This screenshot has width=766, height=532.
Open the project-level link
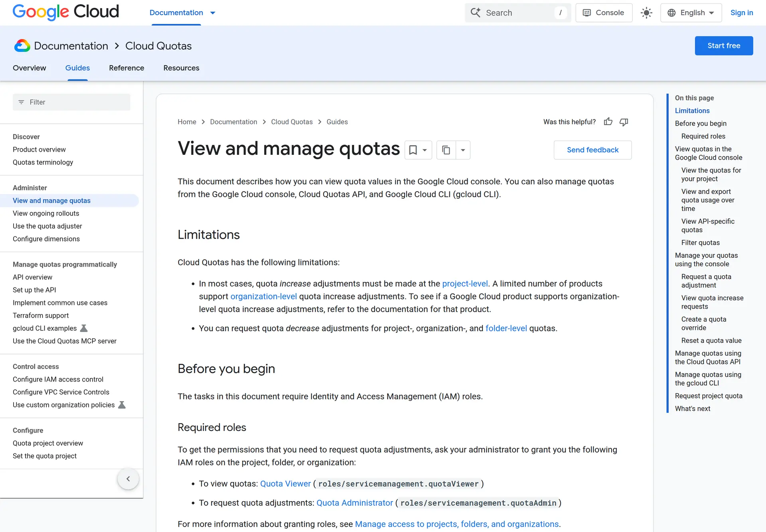coord(465,283)
